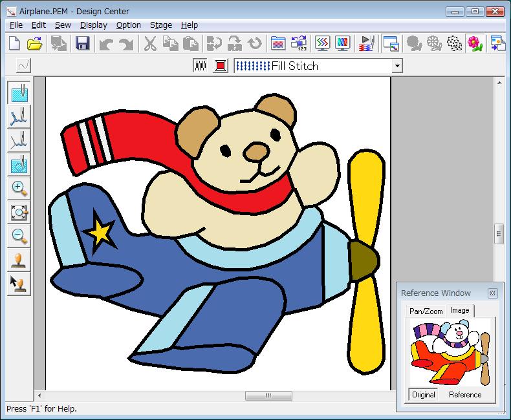
Task: Select the Zoom Out magnifier tool
Action: tap(19, 236)
